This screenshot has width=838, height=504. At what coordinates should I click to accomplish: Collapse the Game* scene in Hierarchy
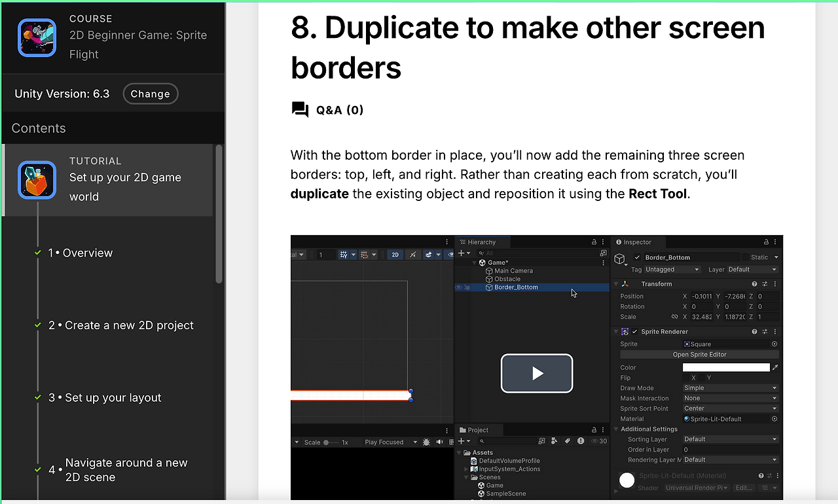point(474,262)
